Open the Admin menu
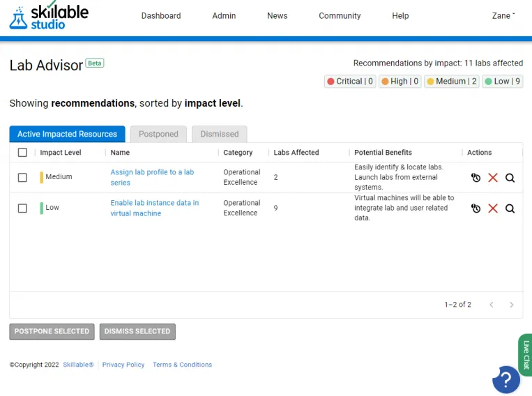This screenshot has width=532, height=396. tap(224, 15)
